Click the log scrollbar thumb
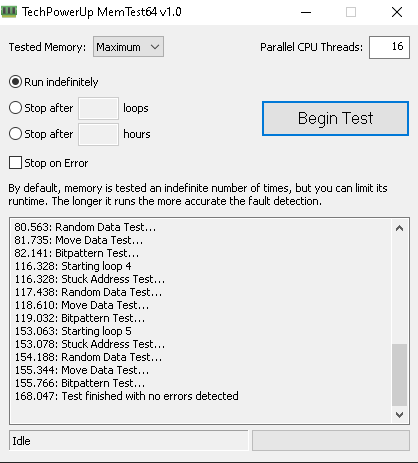418x463 pixels. 399,375
